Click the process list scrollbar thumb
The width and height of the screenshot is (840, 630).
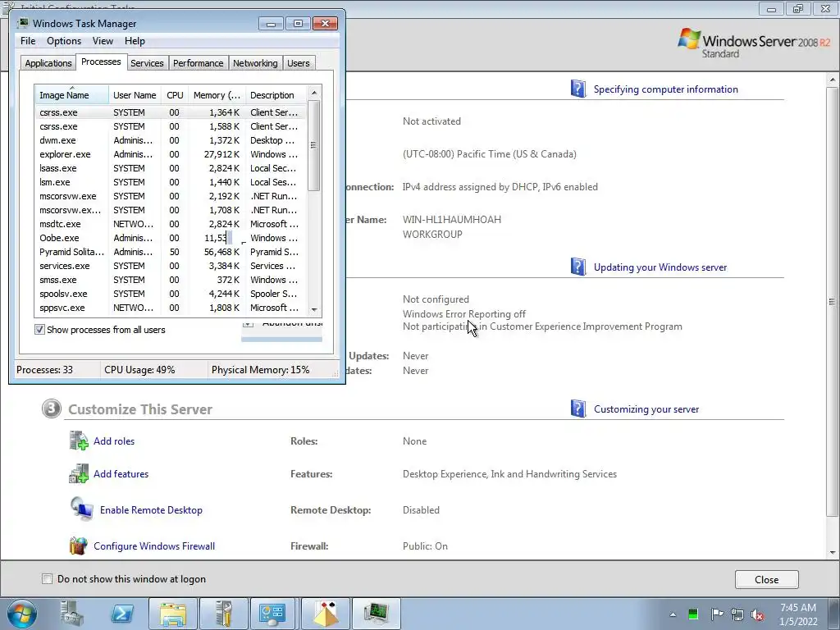point(314,145)
